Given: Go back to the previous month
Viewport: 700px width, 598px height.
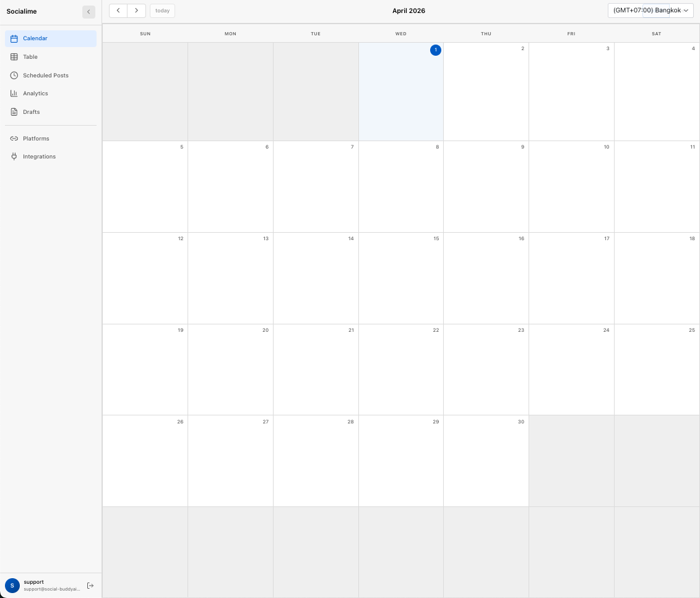Looking at the screenshot, I should pos(118,10).
